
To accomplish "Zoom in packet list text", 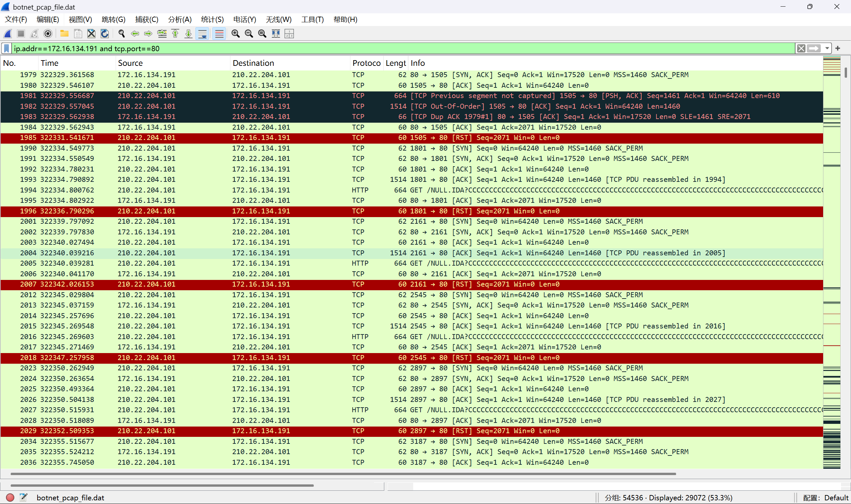I will pos(235,34).
